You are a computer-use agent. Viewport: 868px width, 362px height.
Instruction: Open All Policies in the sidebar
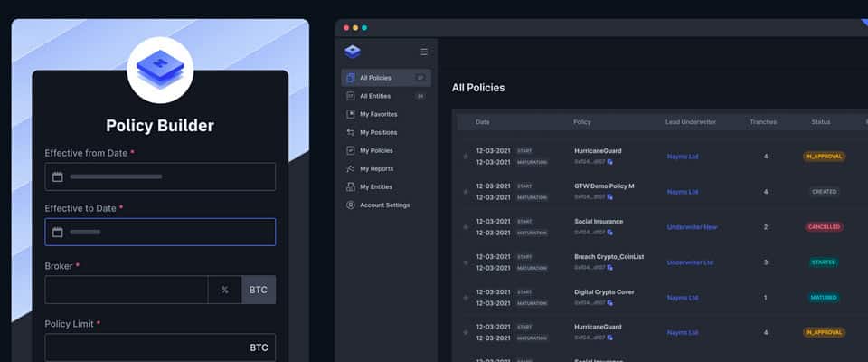point(386,78)
